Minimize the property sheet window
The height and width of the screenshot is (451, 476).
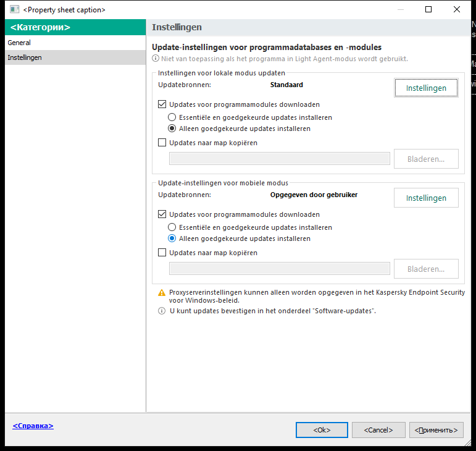point(401,9)
